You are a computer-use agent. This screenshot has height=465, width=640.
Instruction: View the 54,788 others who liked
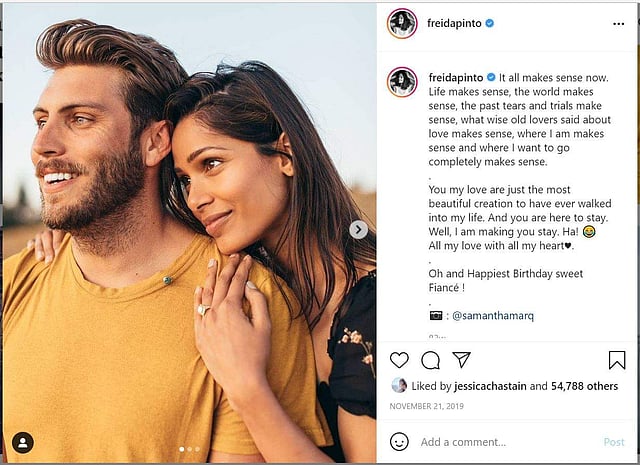pyautogui.click(x=585, y=386)
